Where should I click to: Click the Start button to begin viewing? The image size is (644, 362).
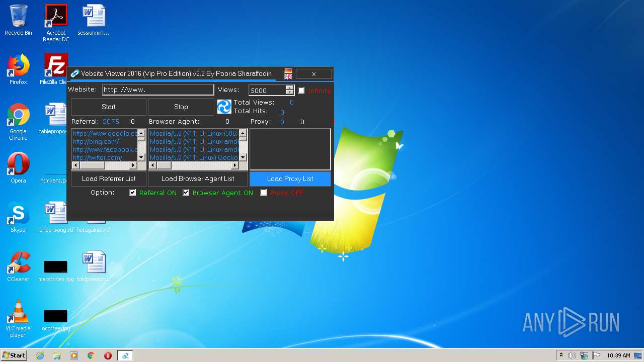pos(109,107)
